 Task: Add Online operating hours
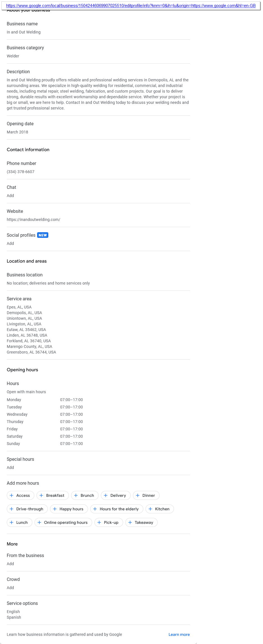63,522
